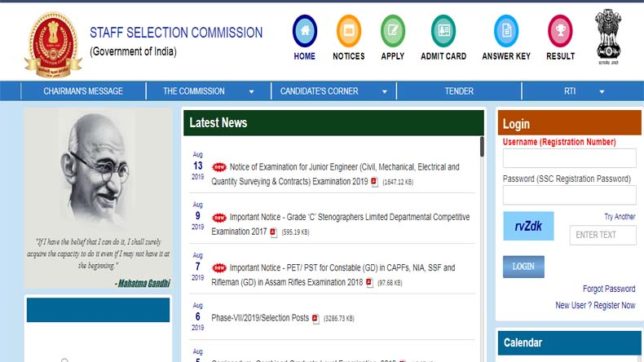Image resolution: width=644 pixels, height=362 pixels.
Task: Expand THE COMMISSION dropdown arrow
Action: coord(251,92)
